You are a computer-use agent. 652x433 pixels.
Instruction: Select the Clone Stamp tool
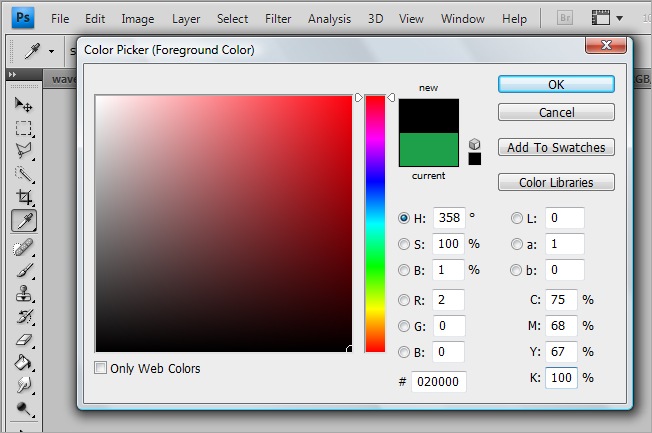point(24,294)
